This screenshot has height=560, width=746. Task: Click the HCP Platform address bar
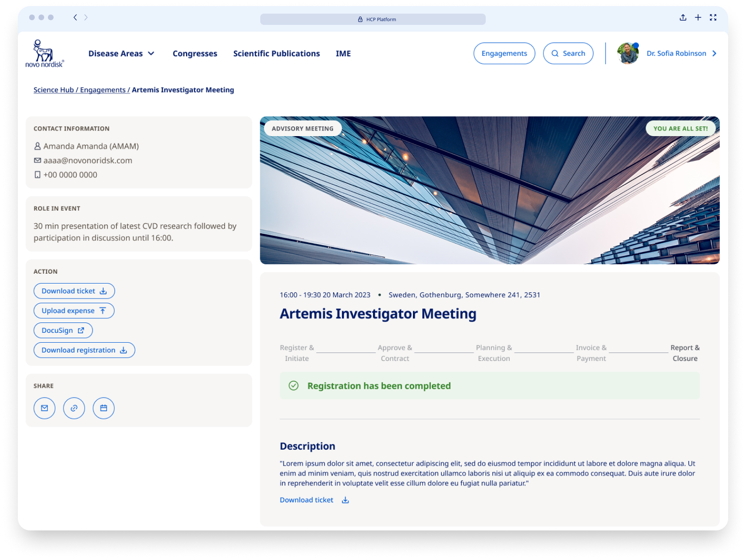(x=373, y=19)
